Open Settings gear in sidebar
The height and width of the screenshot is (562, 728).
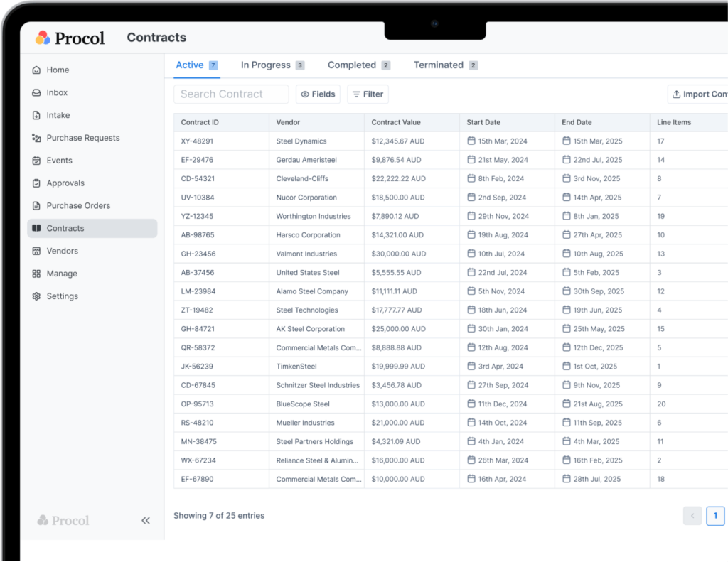click(37, 296)
